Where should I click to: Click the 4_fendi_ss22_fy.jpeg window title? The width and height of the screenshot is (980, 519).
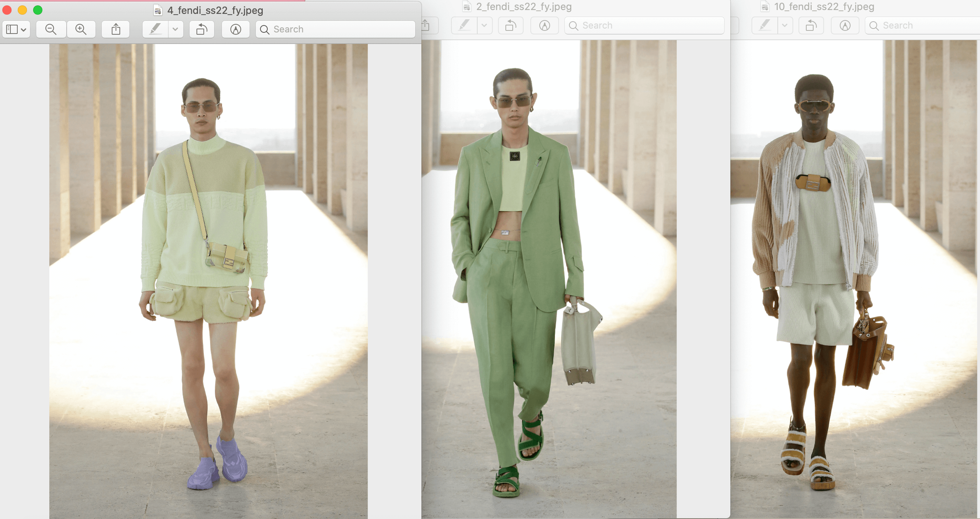(215, 10)
